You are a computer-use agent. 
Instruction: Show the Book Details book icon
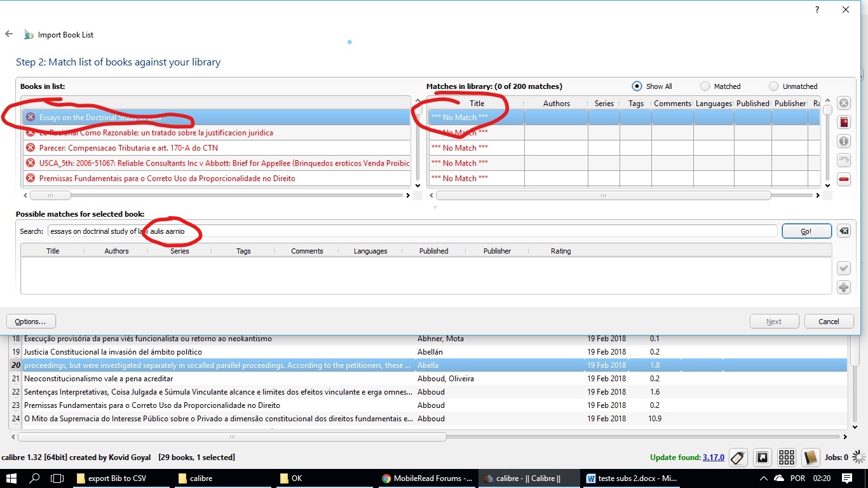click(810, 457)
